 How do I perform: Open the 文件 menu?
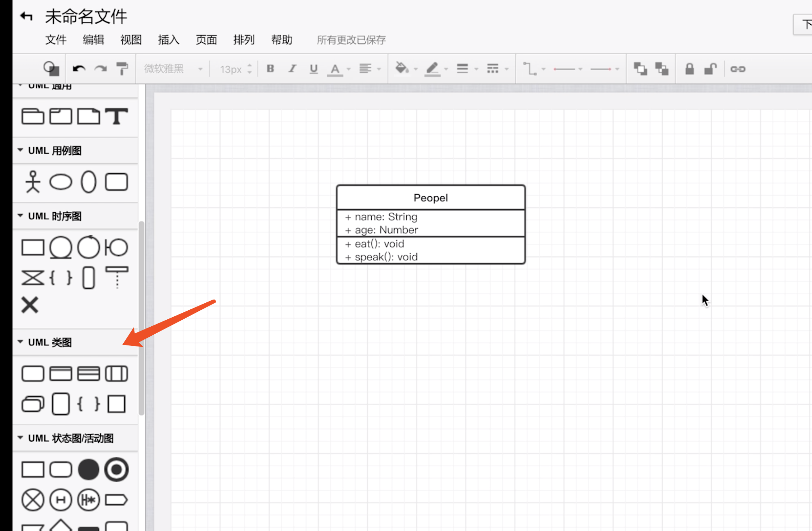point(56,40)
